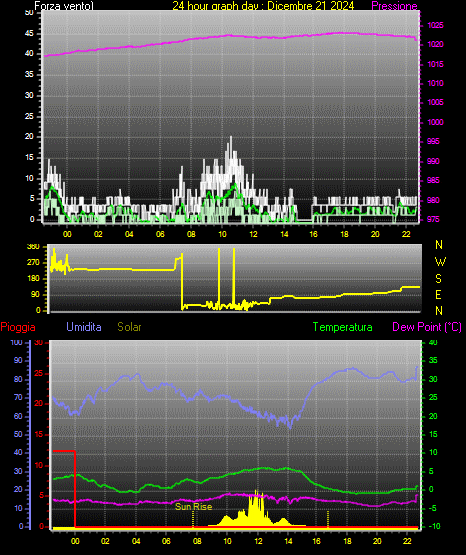Click the dotted sunset marker near hour 17

(328, 519)
